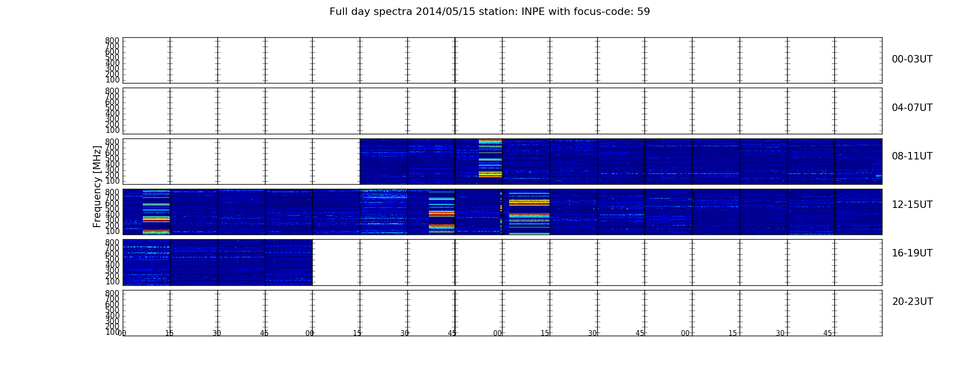This screenshot has height=373, width=980.
Task: Select the "08-11UT" row label
Action: coord(912,156)
